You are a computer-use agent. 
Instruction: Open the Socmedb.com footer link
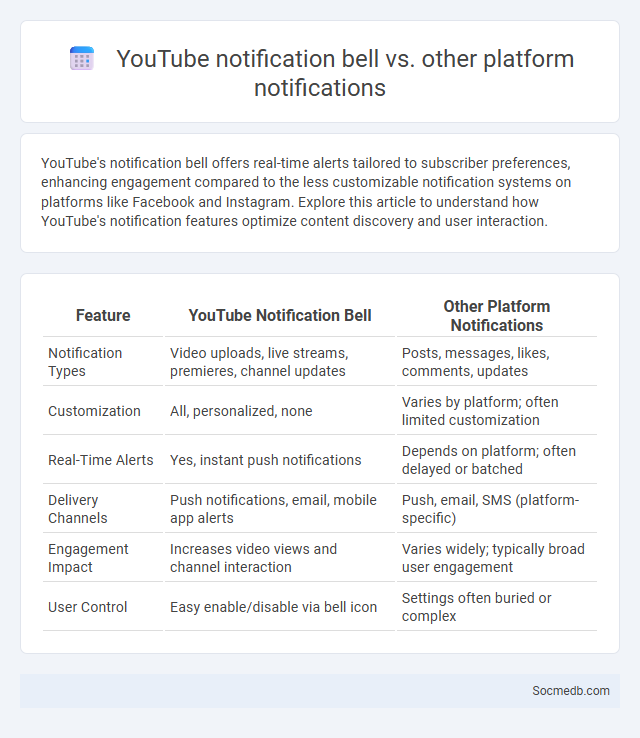point(570,690)
